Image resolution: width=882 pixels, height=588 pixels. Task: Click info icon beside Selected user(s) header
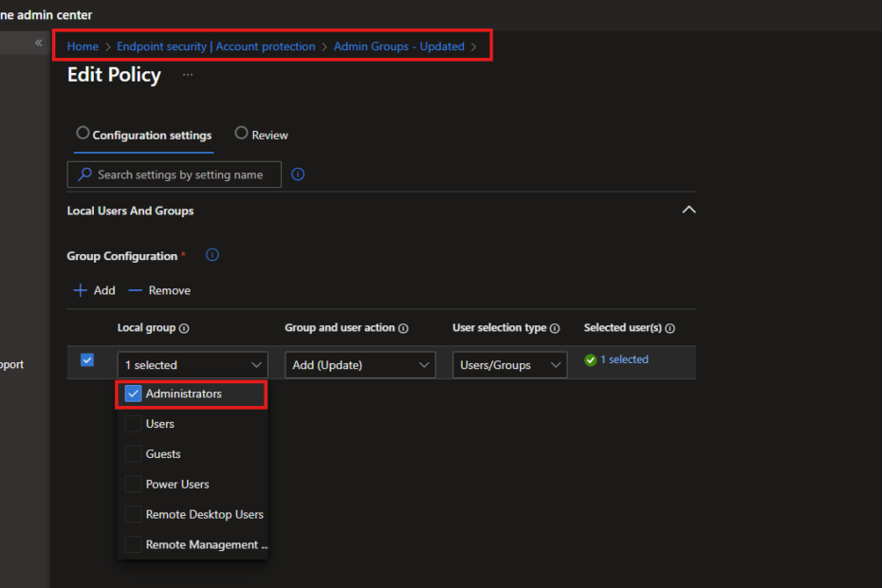click(670, 329)
